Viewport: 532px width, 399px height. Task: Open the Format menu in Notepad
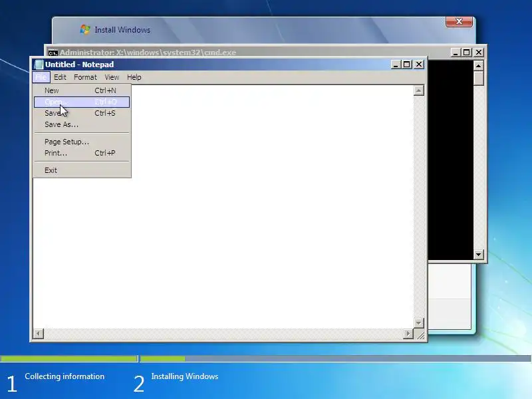point(85,77)
